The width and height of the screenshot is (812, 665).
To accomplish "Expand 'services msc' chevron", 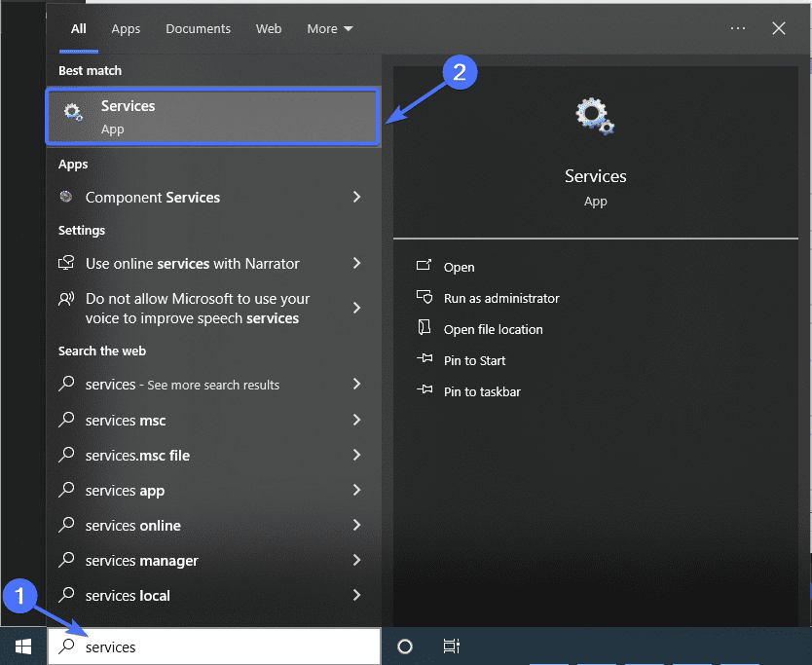I will (356, 419).
